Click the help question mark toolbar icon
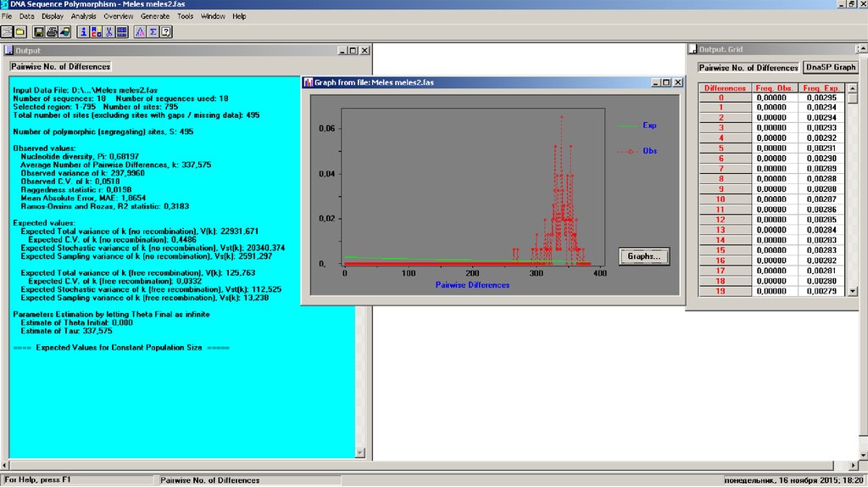The image size is (868, 487). click(x=166, y=32)
